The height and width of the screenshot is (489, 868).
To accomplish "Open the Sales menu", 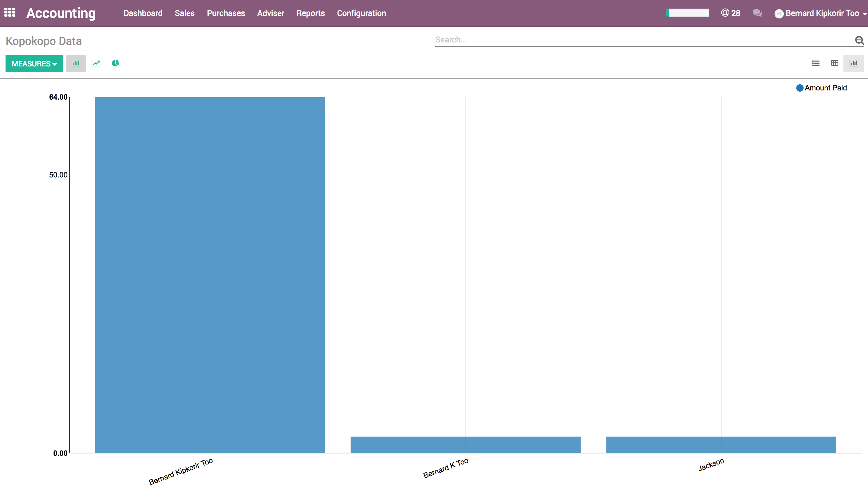I will (x=185, y=13).
